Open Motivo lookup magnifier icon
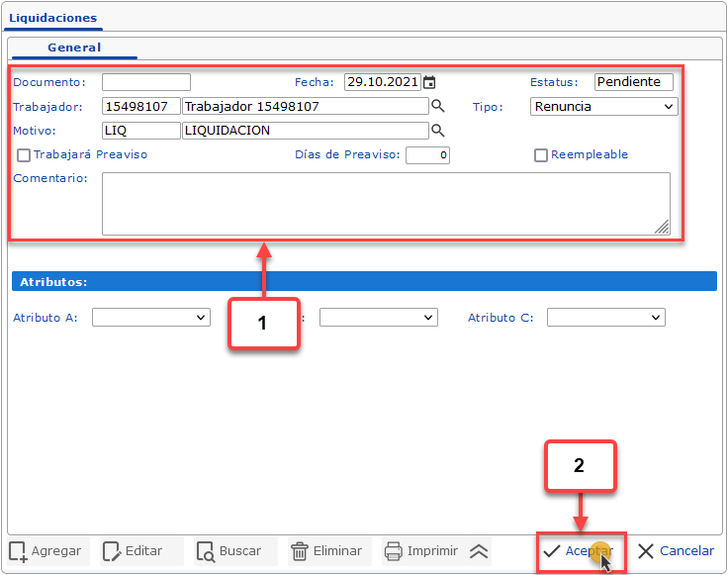The height and width of the screenshot is (575, 728). [438, 131]
